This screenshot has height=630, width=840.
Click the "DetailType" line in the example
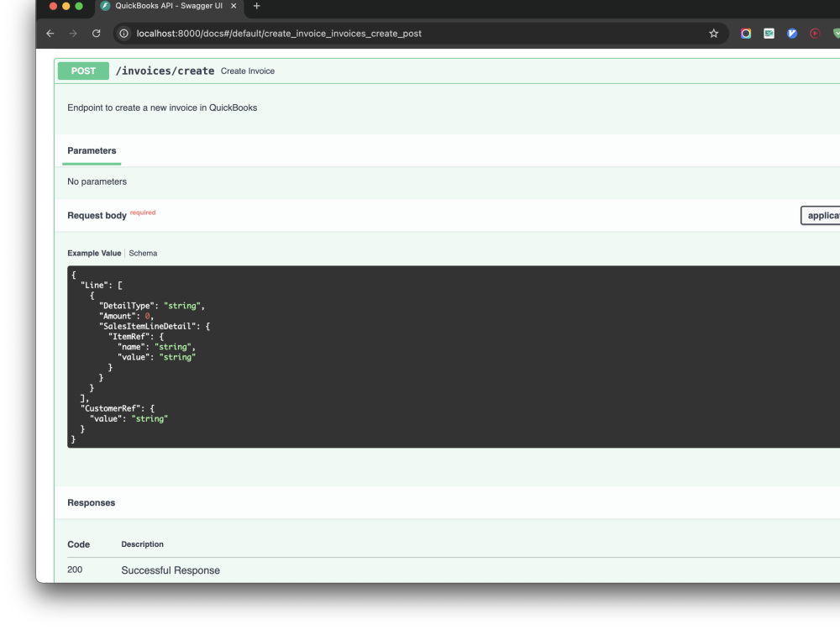tap(151, 306)
